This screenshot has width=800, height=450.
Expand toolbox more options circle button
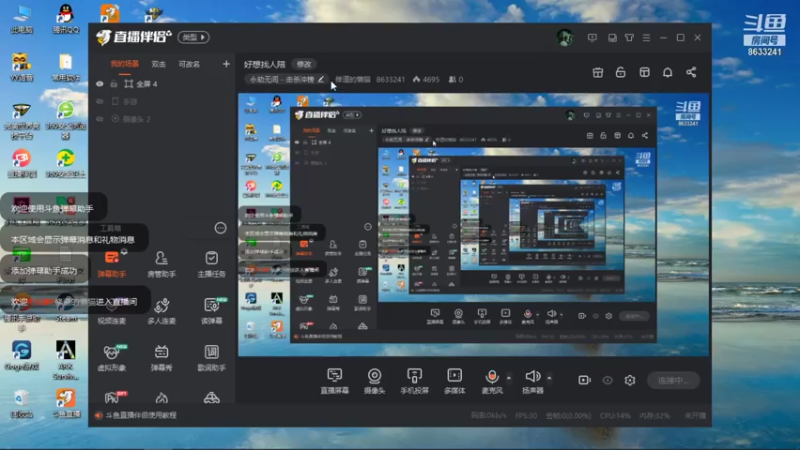220,228
